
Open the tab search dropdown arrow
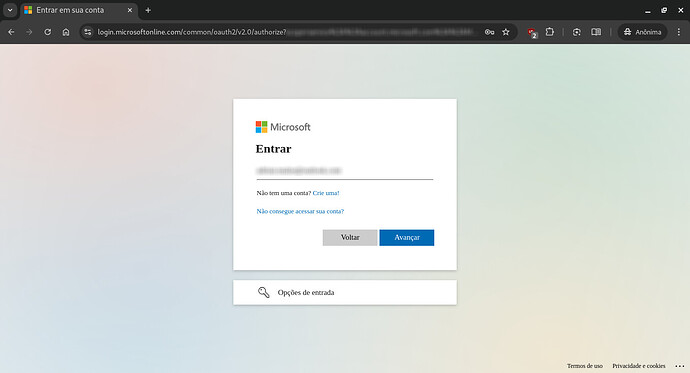10,10
